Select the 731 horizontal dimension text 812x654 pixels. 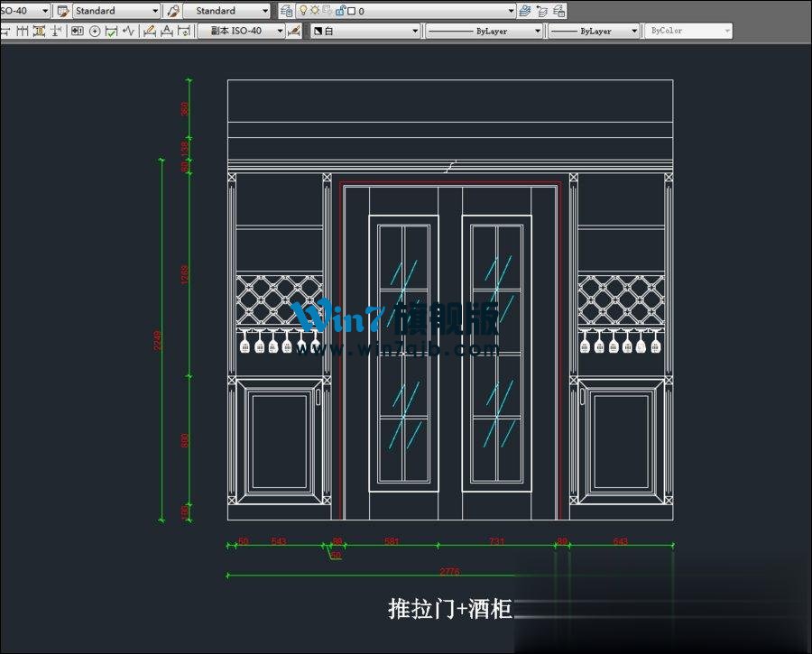pos(496,541)
